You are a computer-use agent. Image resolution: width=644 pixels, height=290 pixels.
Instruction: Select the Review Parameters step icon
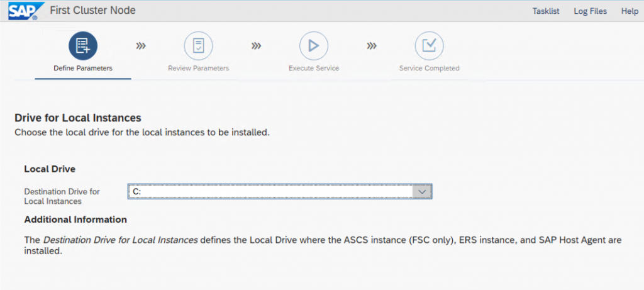click(198, 46)
